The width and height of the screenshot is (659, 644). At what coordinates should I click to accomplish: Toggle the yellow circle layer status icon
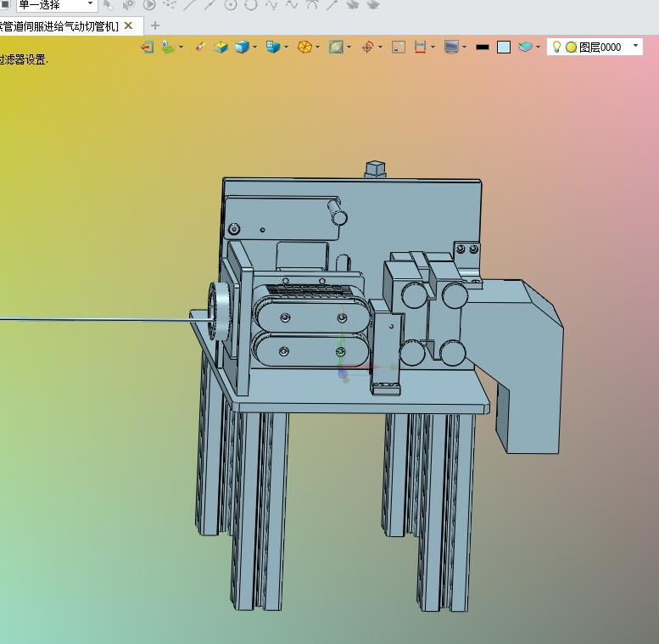571,48
